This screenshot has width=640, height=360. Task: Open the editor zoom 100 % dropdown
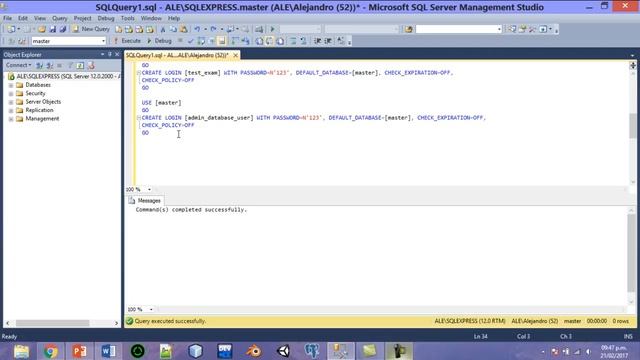(x=149, y=189)
